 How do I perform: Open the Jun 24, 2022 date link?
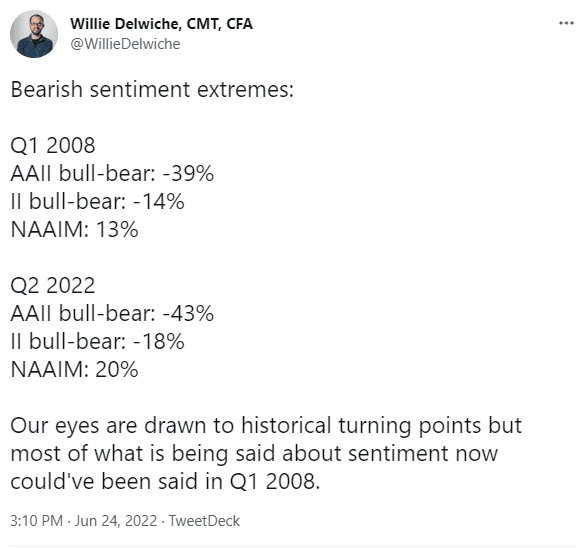116,521
